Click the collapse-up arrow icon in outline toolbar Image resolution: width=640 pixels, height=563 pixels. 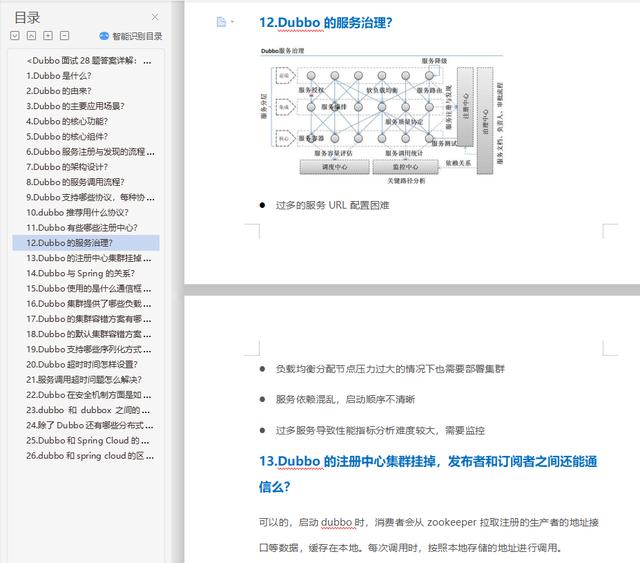click(x=31, y=36)
